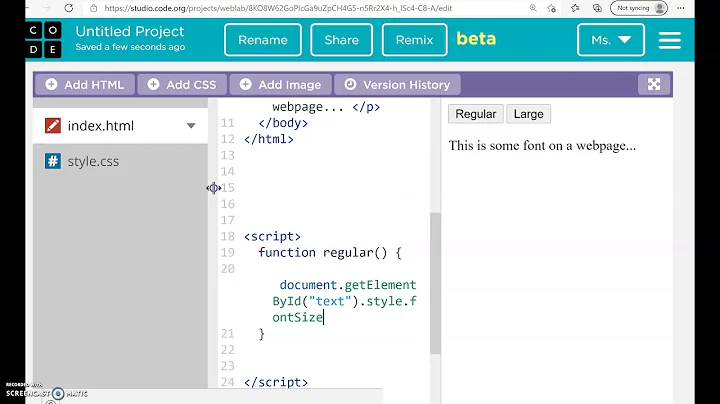Click the index.html pencil icon

click(x=52, y=126)
